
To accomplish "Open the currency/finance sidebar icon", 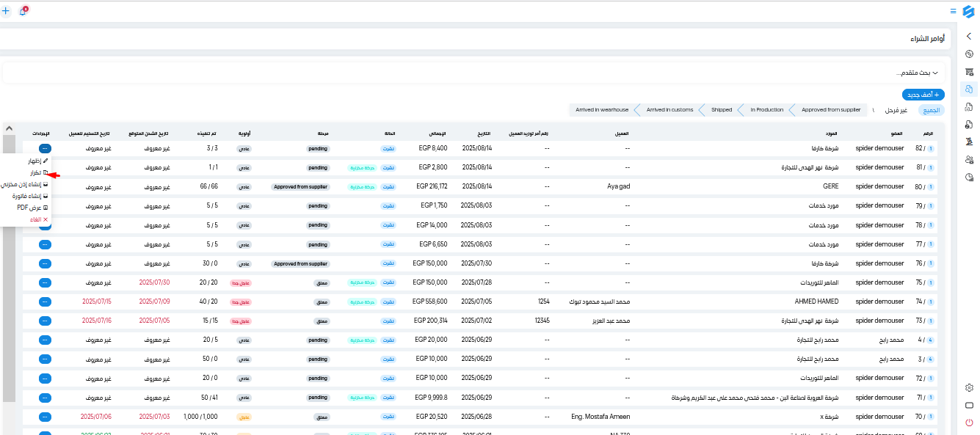I will [969, 54].
